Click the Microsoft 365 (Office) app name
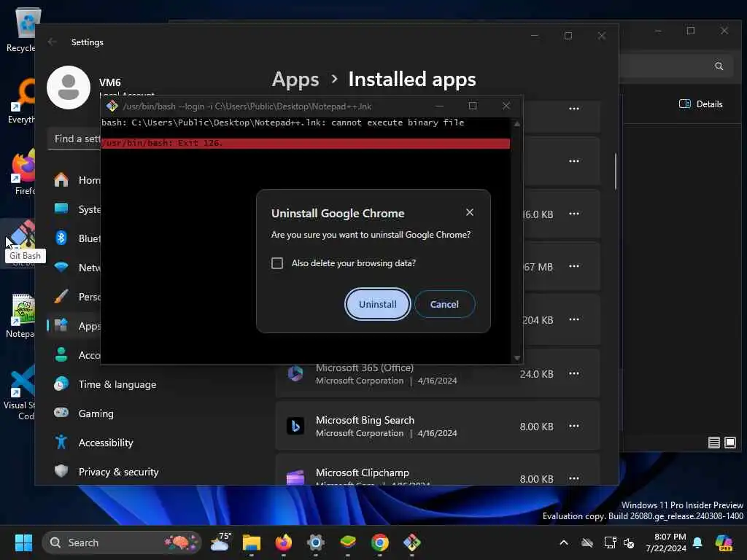The height and width of the screenshot is (560, 747). tap(365, 367)
